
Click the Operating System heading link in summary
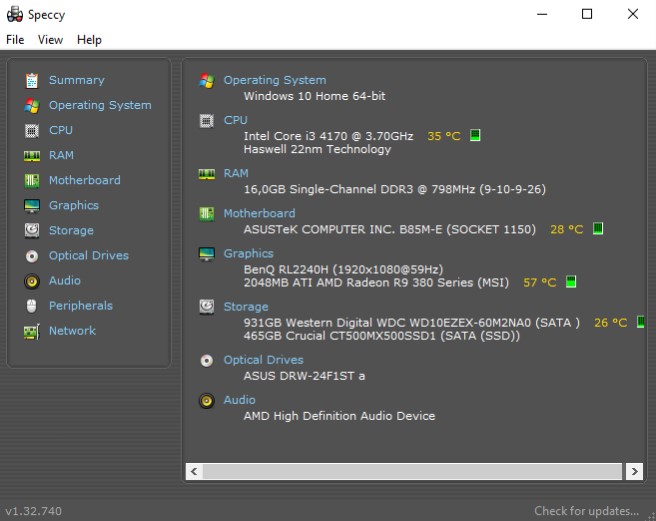coord(274,80)
